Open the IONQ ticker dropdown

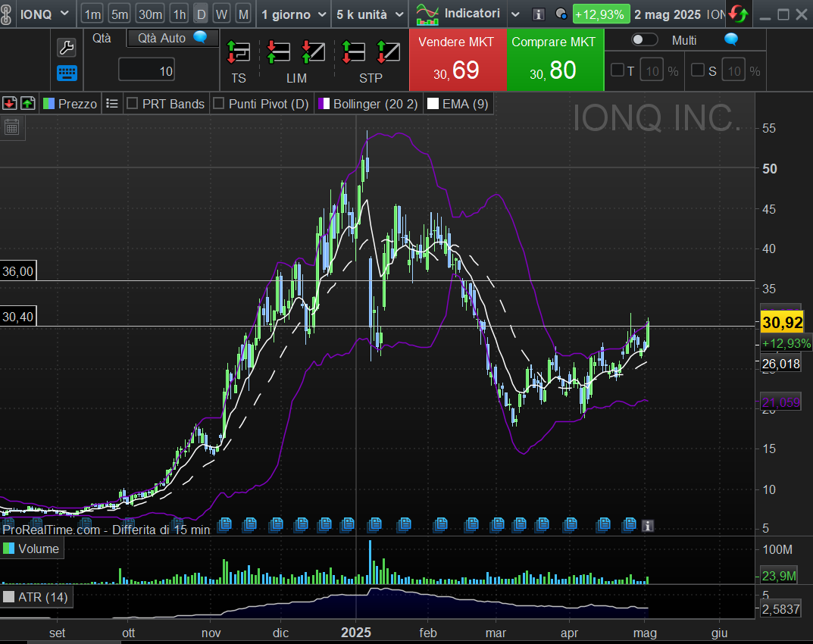pyautogui.click(x=64, y=14)
